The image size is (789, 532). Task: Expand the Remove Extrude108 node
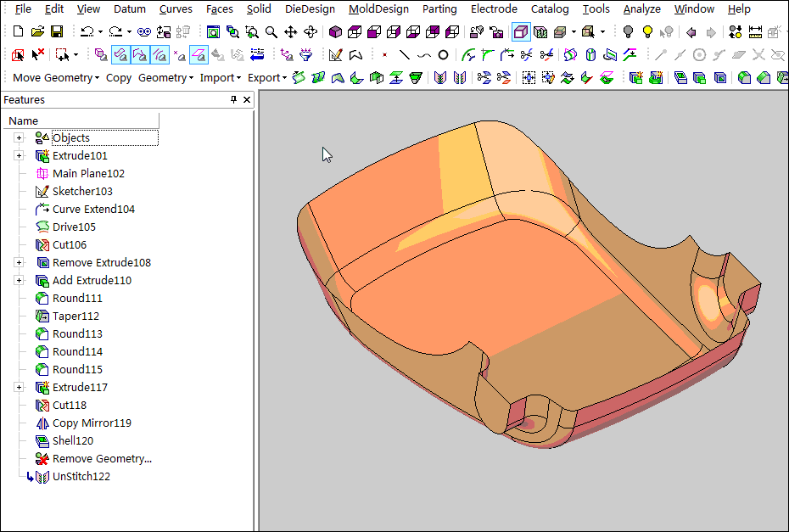(19, 263)
